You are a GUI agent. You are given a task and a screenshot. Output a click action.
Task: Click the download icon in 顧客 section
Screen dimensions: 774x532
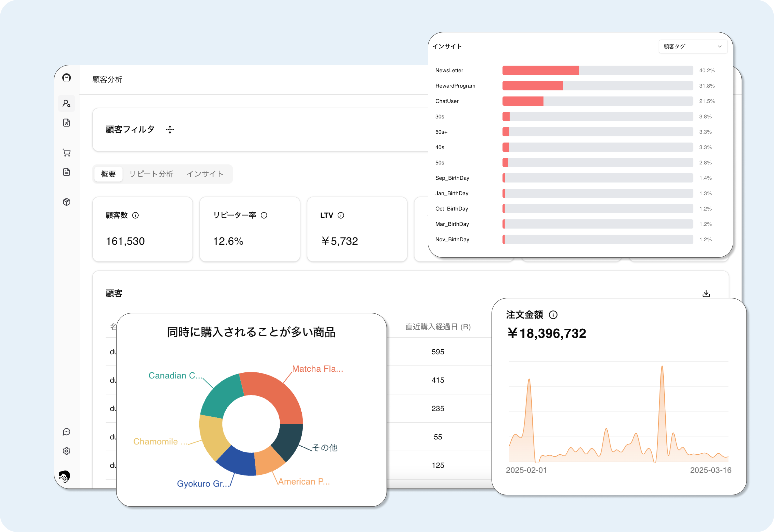706,294
